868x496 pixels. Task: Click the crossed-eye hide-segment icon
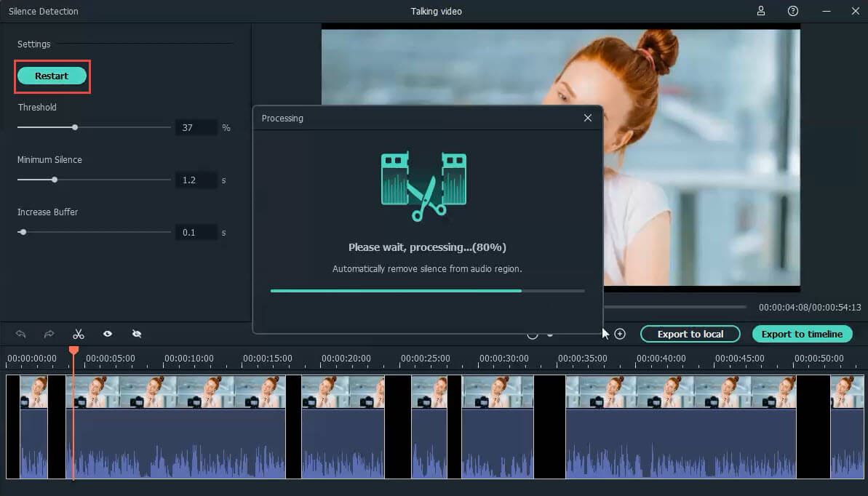(x=137, y=334)
